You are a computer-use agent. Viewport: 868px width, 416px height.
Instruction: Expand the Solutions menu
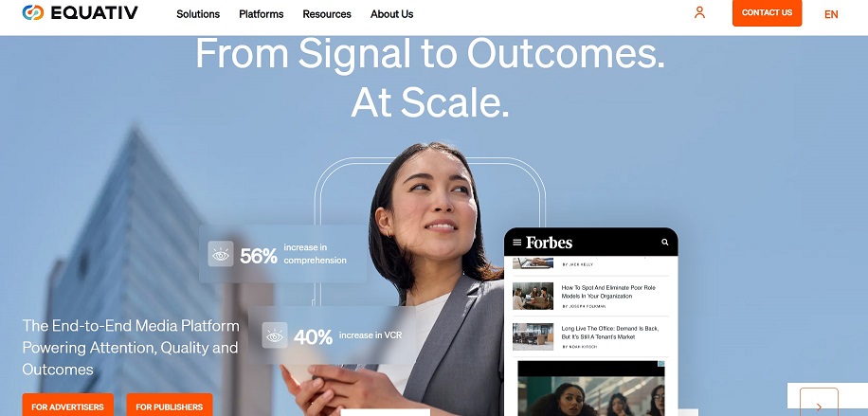point(198,14)
